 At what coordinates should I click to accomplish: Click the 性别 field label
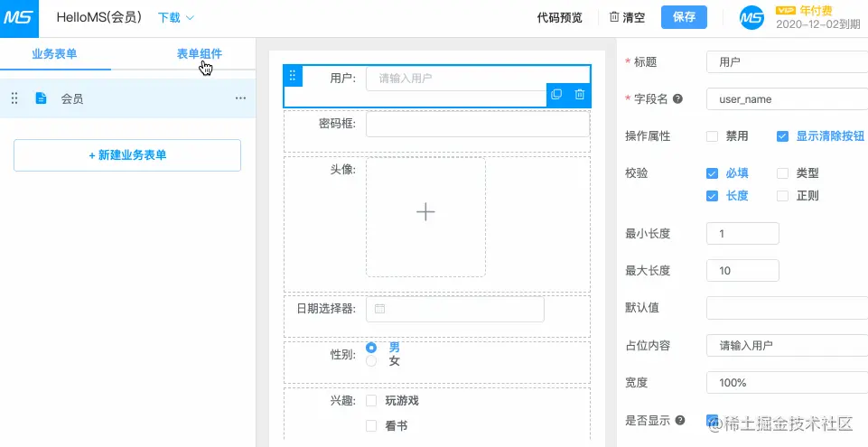click(342, 355)
